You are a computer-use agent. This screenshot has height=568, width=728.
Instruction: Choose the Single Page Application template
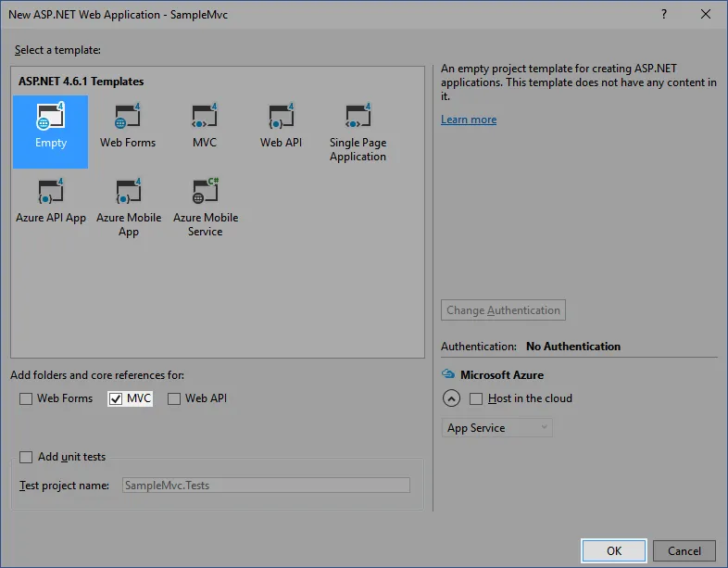[x=358, y=132]
